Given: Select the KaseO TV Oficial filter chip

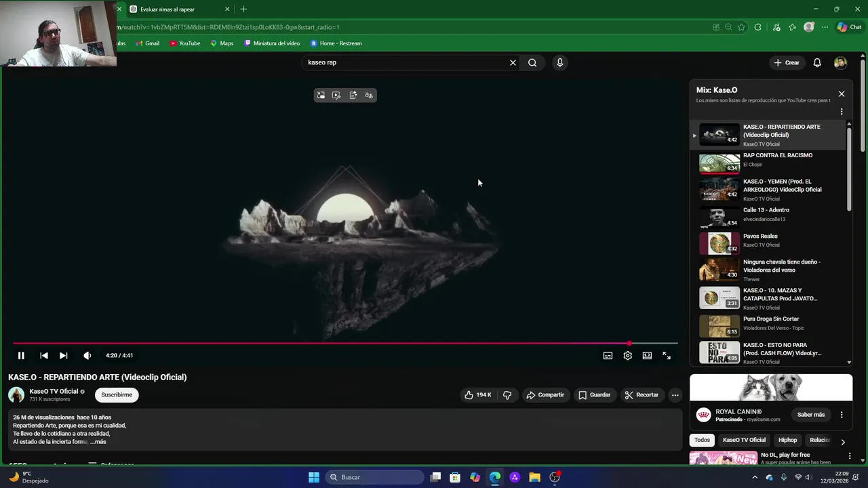Looking at the screenshot, I should coord(744,440).
